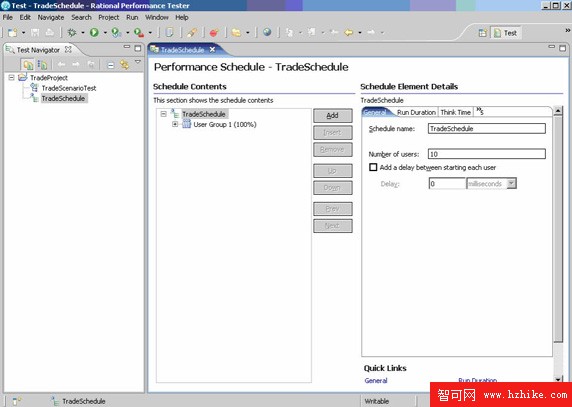572x407 pixels.
Task: Maximize the editor area
Action: pyautogui.click(x=563, y=48)
